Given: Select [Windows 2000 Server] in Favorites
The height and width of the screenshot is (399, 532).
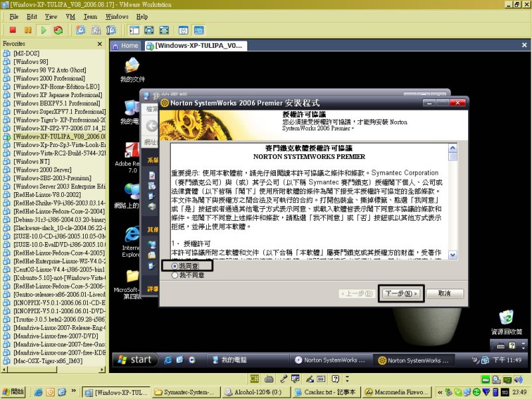Looking at the screenshot, I should pos(43,170).
